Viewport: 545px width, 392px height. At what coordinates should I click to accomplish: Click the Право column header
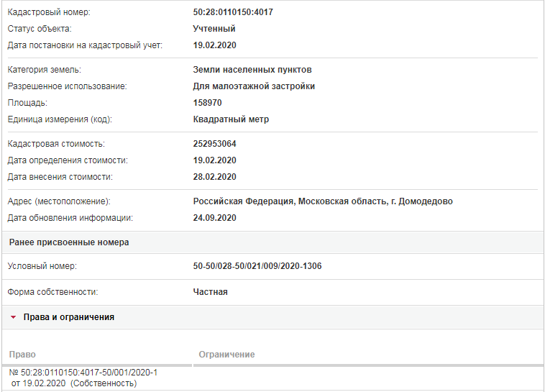coord(22,355)
